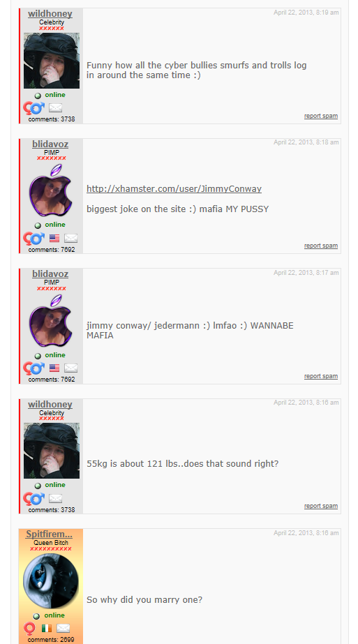Click blidavoz apple avatar in 8:18 post
The width and height of the screenshot is (358, 644).
point(51,191)
